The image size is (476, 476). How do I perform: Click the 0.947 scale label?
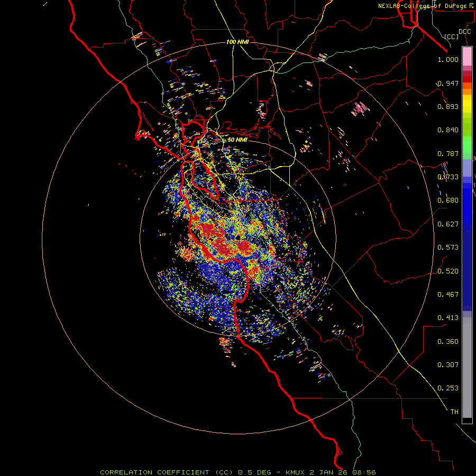[448, 83]
